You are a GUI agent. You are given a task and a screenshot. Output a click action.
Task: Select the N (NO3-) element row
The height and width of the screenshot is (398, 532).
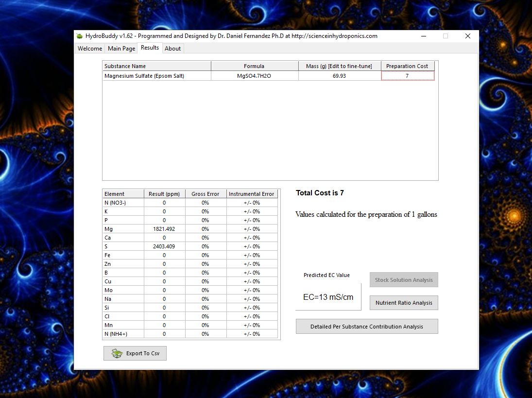pos(190,203)
